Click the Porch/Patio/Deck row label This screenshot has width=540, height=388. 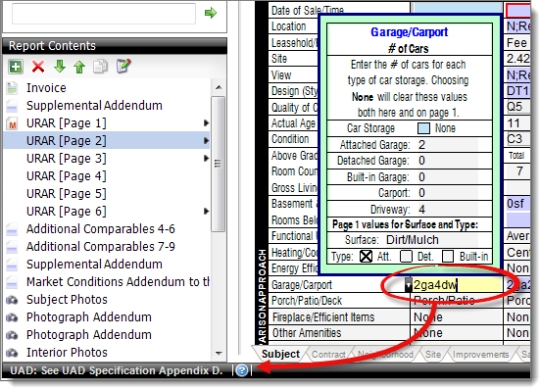307,301
